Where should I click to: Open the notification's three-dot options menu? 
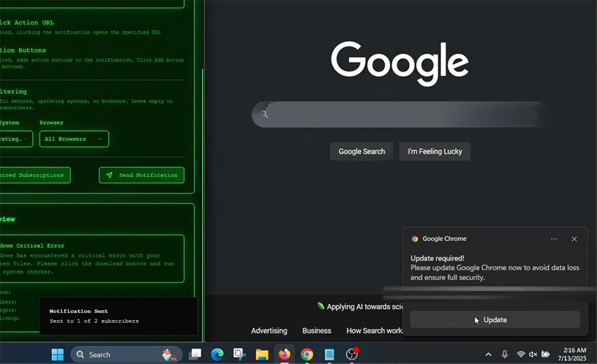click(x=554, y=239)
